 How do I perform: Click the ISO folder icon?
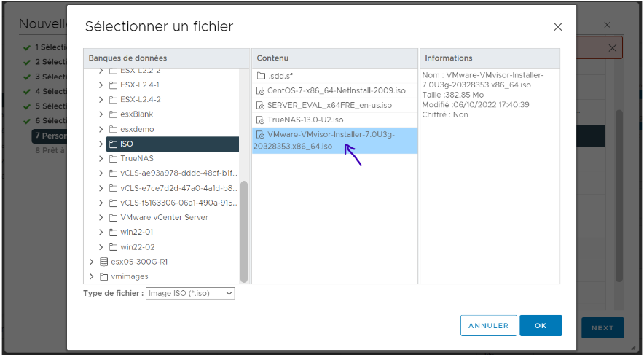tap(113, 144)
